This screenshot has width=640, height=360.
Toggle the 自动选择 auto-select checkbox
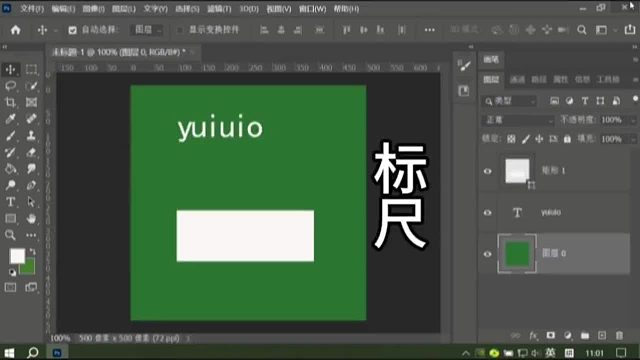tap(72, 30)
